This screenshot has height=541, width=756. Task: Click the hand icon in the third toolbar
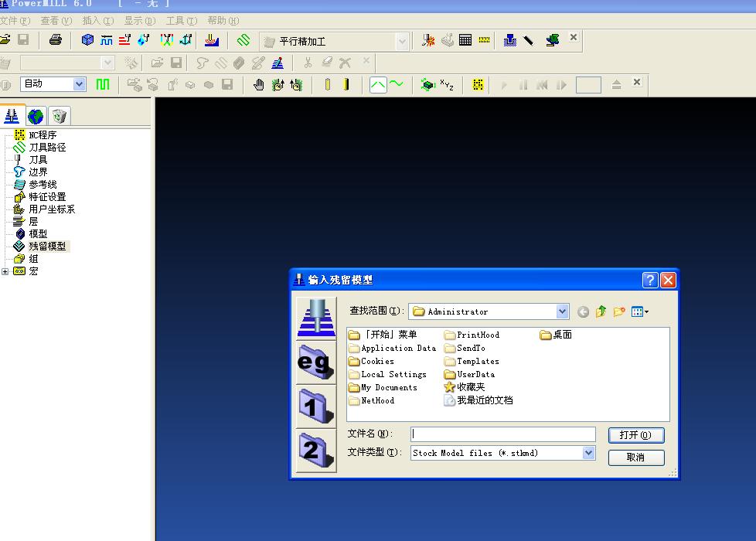pos(259,85)
